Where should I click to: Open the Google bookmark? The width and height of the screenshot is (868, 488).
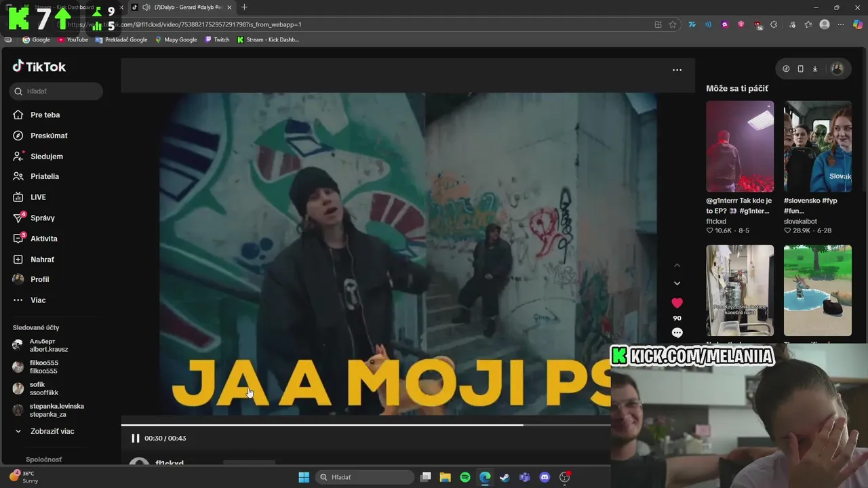pyautogui.click(x=37, y=39)
